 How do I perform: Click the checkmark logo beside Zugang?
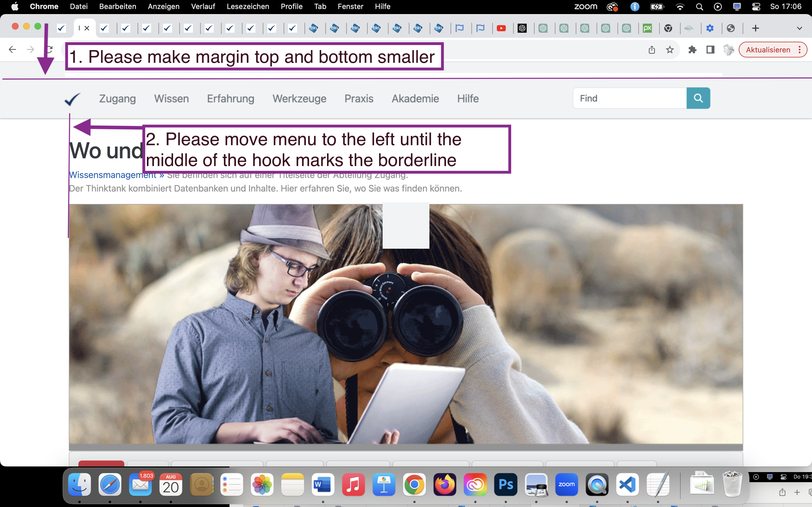(72, 99)
